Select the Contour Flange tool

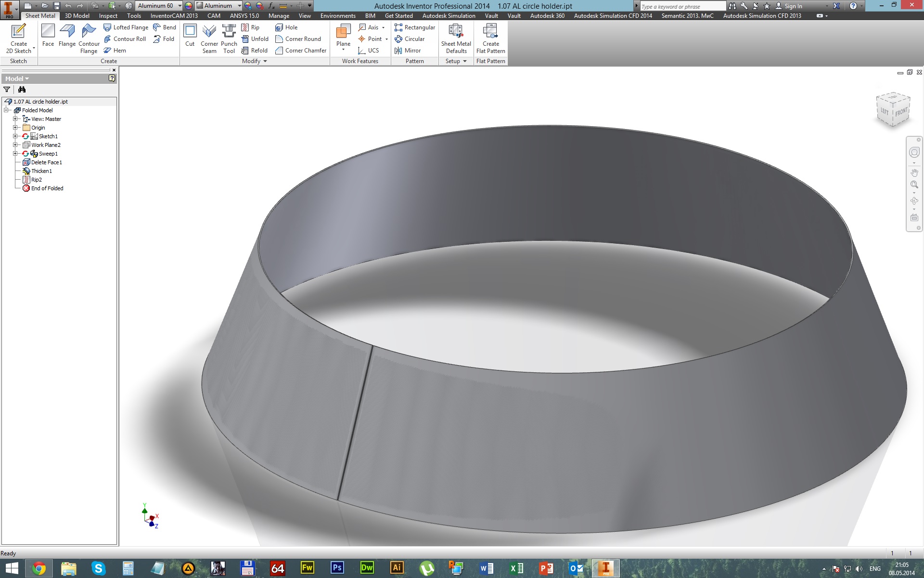coord(89,39)
